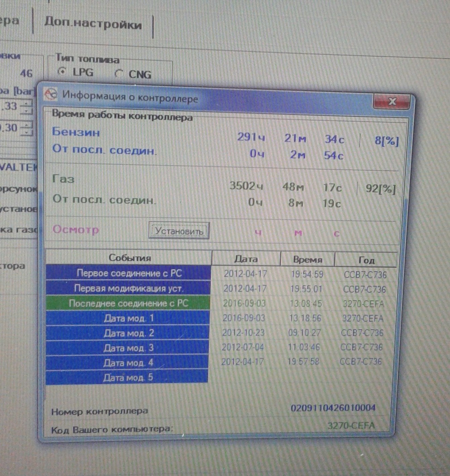This screenshot has height=476, width=450.
Task: Click the Бензин label
Action: pyautogui.click(x=76, y=132)
